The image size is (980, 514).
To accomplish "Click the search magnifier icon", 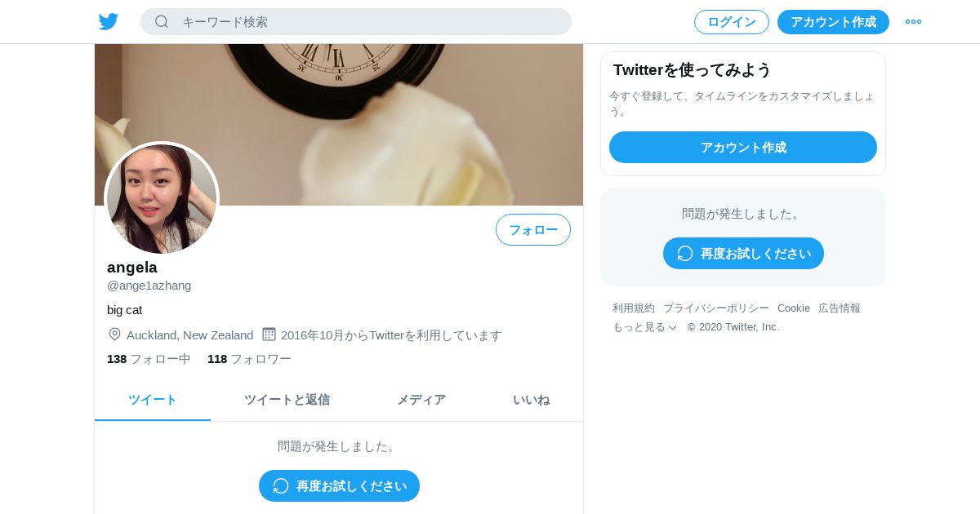I will pos(162,21).
